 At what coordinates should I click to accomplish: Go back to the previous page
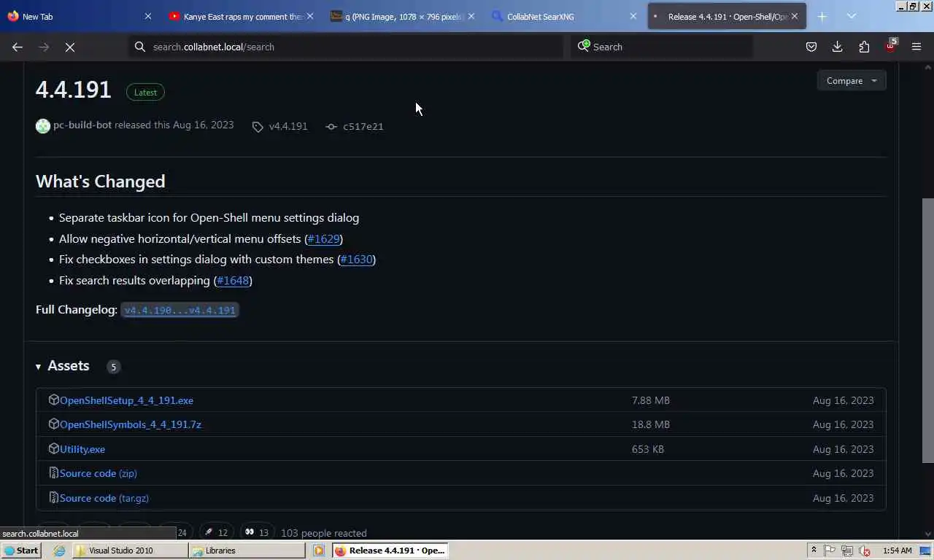[18, 47]
